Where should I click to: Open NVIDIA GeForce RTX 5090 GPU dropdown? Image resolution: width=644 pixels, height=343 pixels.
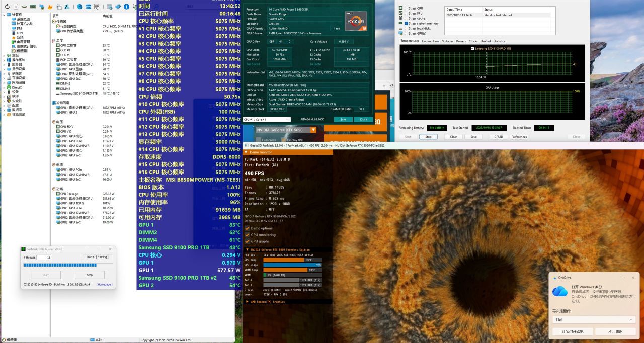click(x=286, y=130)
